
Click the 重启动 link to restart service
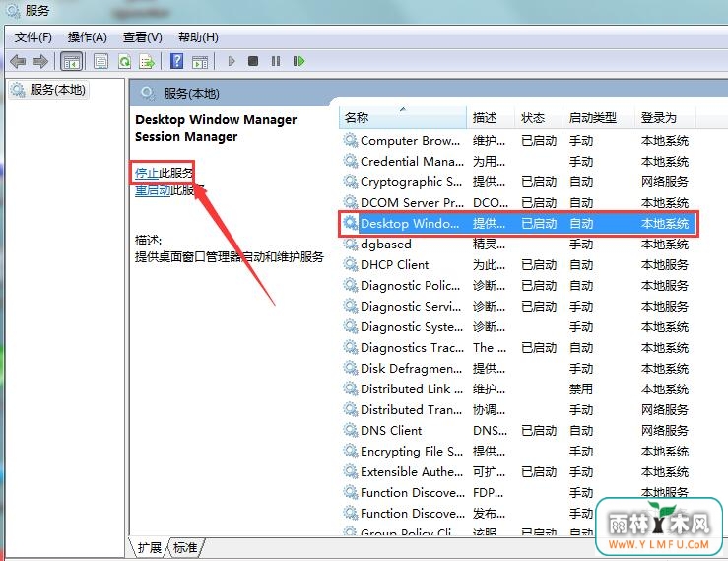pyautogui.click(x=153, y=190)
